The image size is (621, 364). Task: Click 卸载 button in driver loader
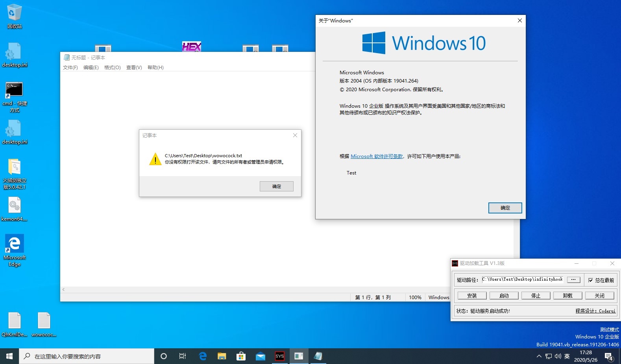[567, 296]
